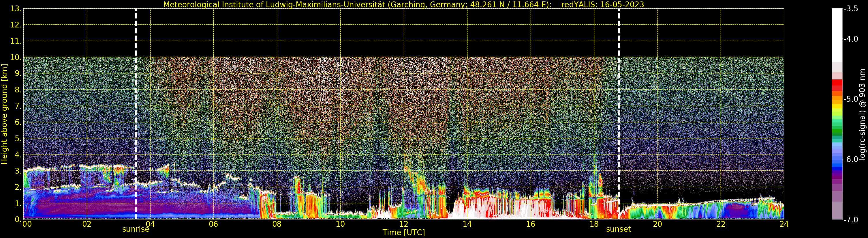Screen dimensions: 868x238
Task: Click the colorbar tick label '-3.5'
Action: (x=851, y=9)
